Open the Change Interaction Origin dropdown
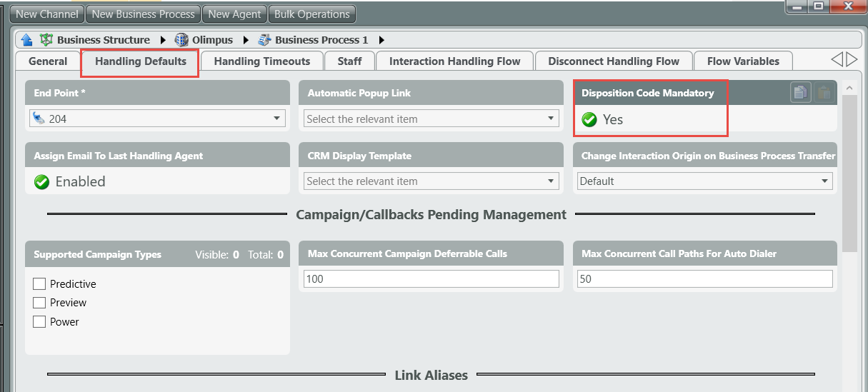This screenshot has height=392, width=868. click(825, 181)
